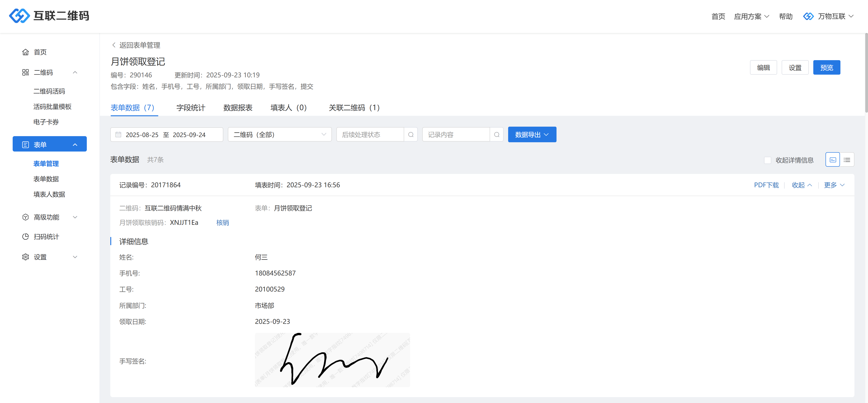Click calendar icon in date range
868x403 pixels.
tap(118, 135)
